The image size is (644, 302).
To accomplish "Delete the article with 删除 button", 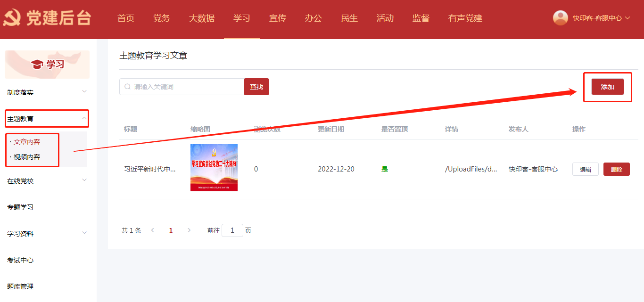I will click(x=616, y=169).
